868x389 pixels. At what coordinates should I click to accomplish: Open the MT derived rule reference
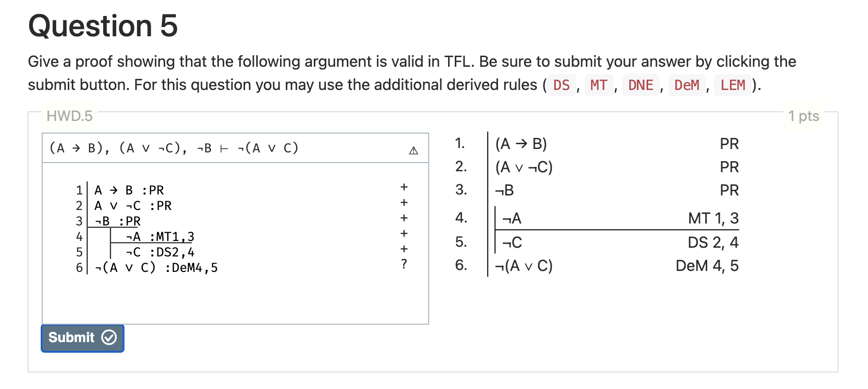(x=599, y=85)
